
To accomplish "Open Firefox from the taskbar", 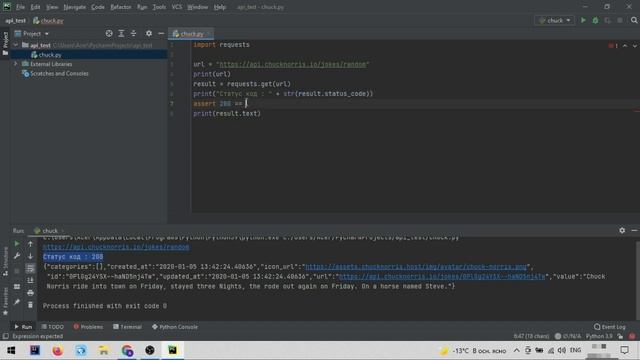I will pyautogui.click(x=58, y=350).
